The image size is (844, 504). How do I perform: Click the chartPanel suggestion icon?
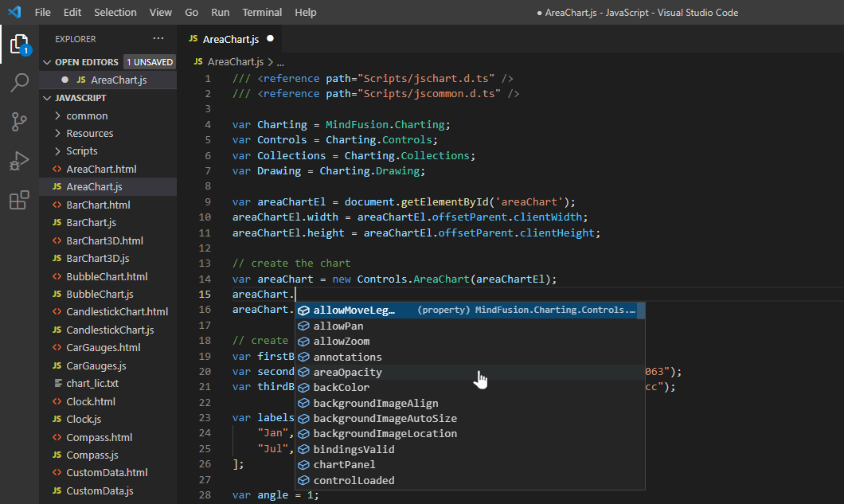pyautogui.click(x=303, y=465)
